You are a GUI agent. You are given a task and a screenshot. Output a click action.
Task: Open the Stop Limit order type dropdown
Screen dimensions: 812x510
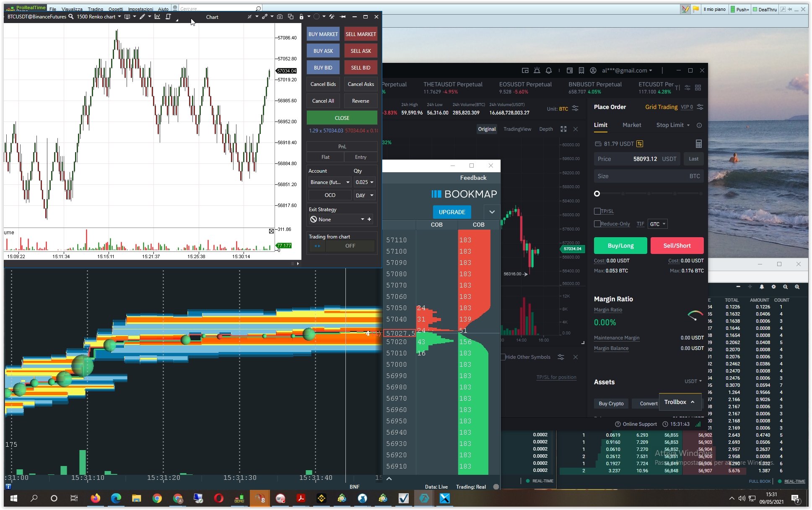coord(673,125)
